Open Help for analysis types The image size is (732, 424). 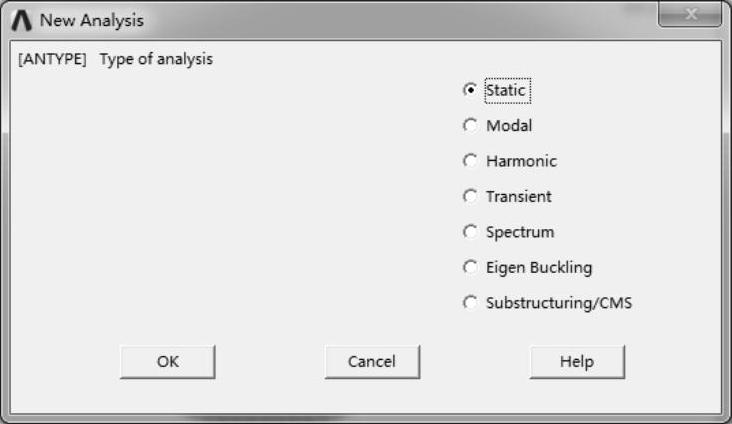tap(577, 362)
